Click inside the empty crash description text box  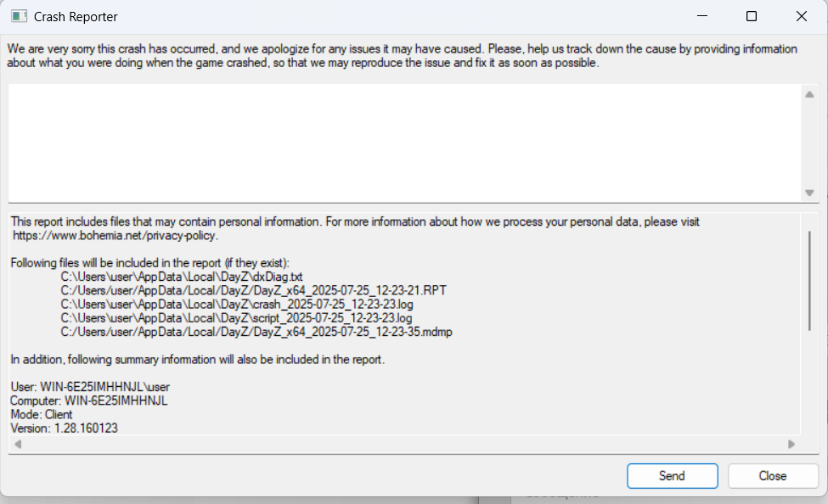click(x=404, y=143)
